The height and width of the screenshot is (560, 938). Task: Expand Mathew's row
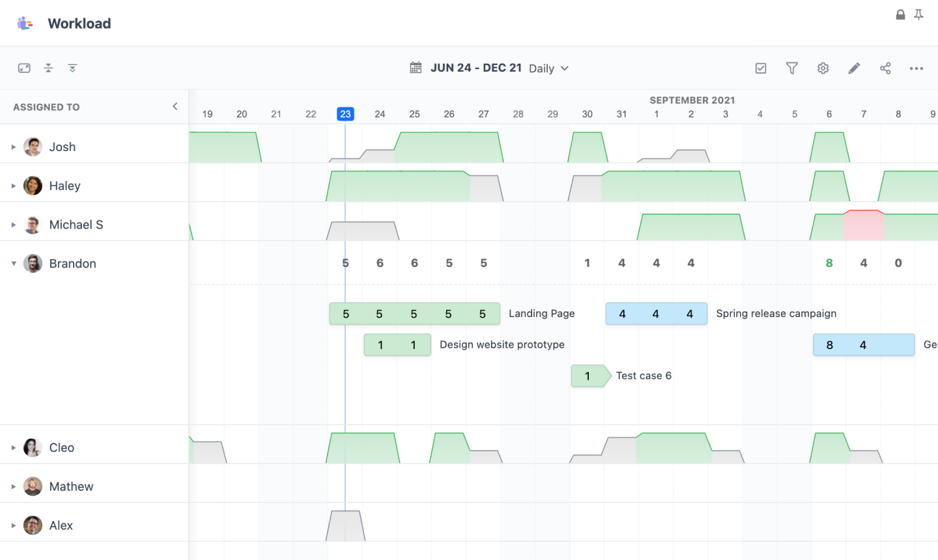point(13,486)
